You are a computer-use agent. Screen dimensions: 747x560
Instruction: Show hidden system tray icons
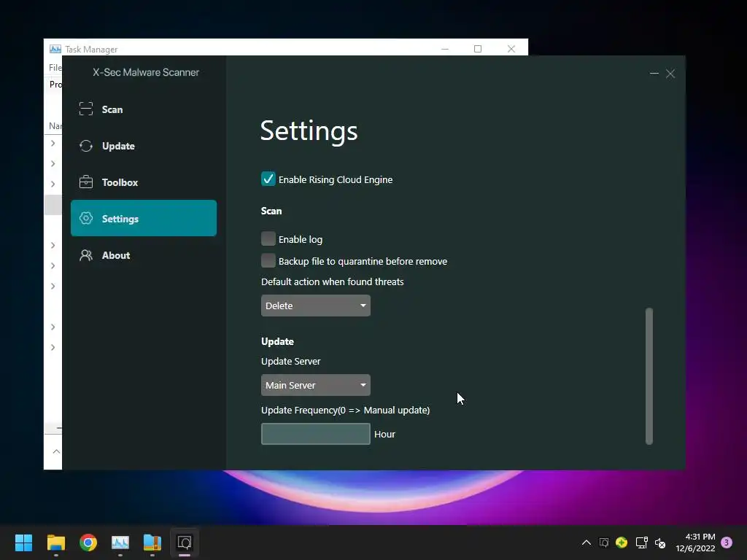(587, 542)
